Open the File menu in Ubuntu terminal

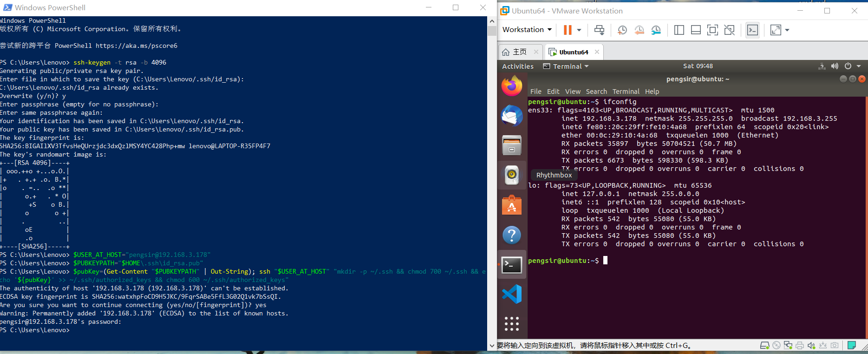(535, 92)
